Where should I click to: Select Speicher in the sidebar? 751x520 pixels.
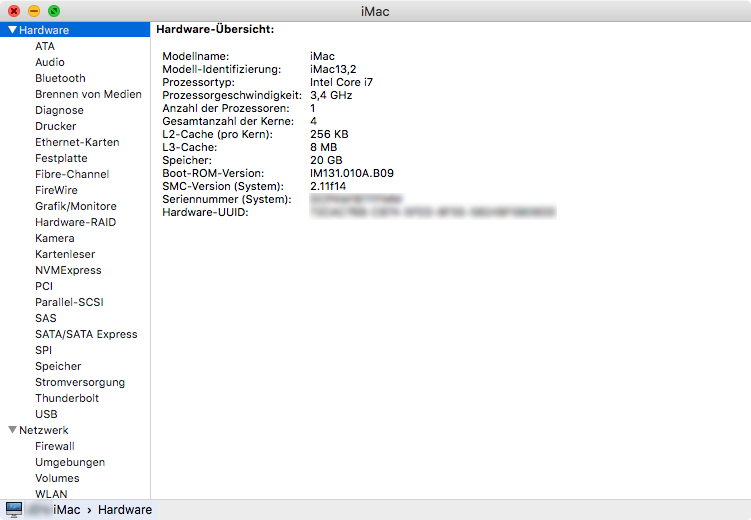point(58,366)
